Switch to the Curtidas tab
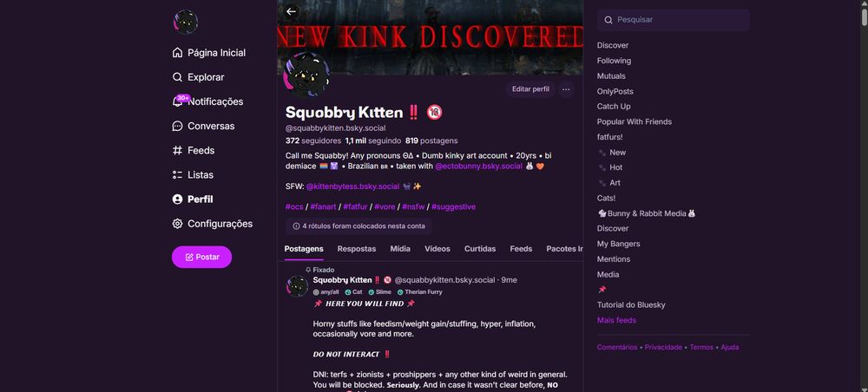 tap(480, 249)
